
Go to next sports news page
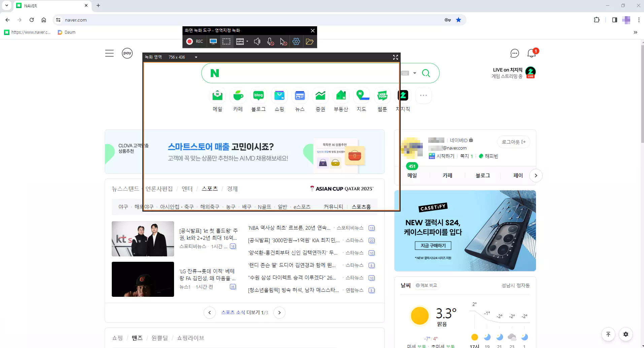[279, 313]
